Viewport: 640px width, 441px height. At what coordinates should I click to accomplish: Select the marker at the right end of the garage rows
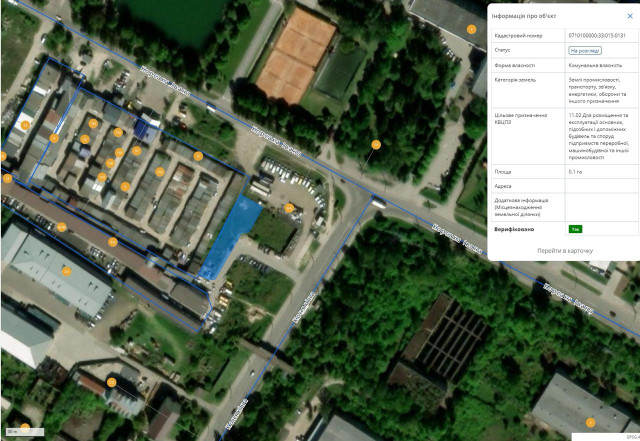(198, 156)
